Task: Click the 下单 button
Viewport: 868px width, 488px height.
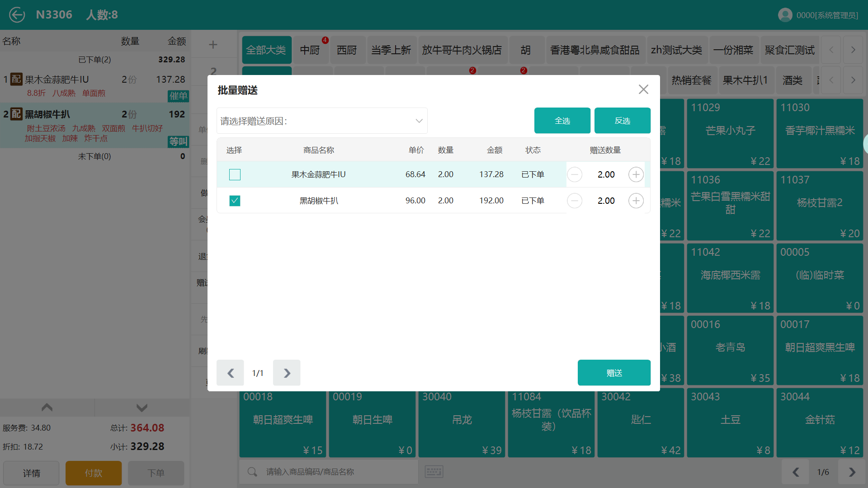Action: pos(156,473)
